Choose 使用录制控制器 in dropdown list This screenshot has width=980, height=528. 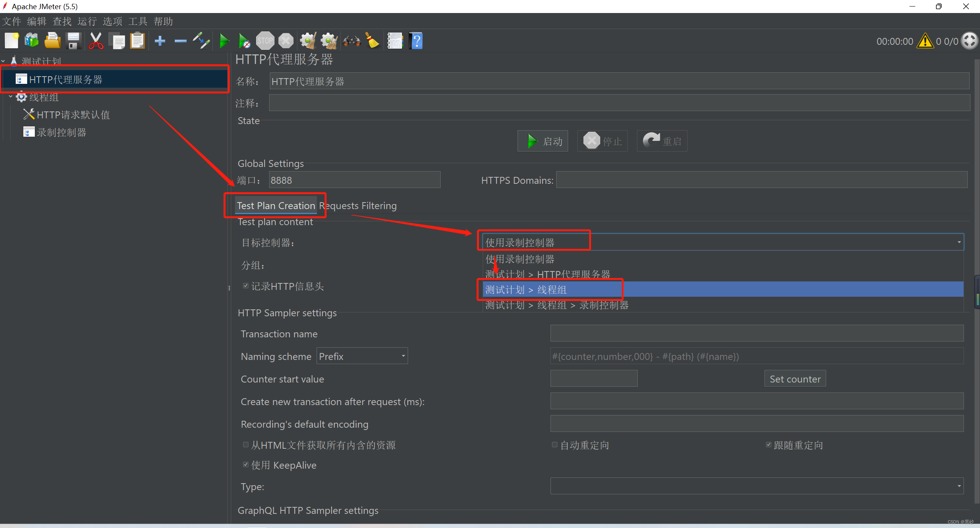[723, 259]
